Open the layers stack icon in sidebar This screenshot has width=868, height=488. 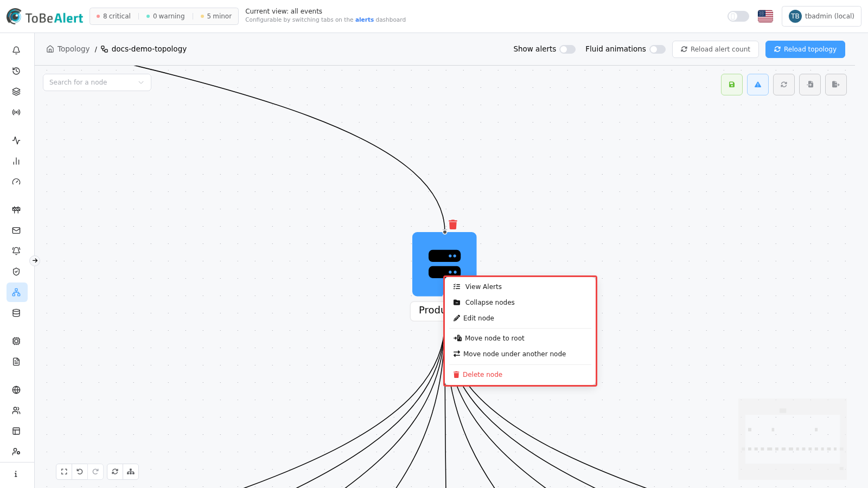pos(16,92)
